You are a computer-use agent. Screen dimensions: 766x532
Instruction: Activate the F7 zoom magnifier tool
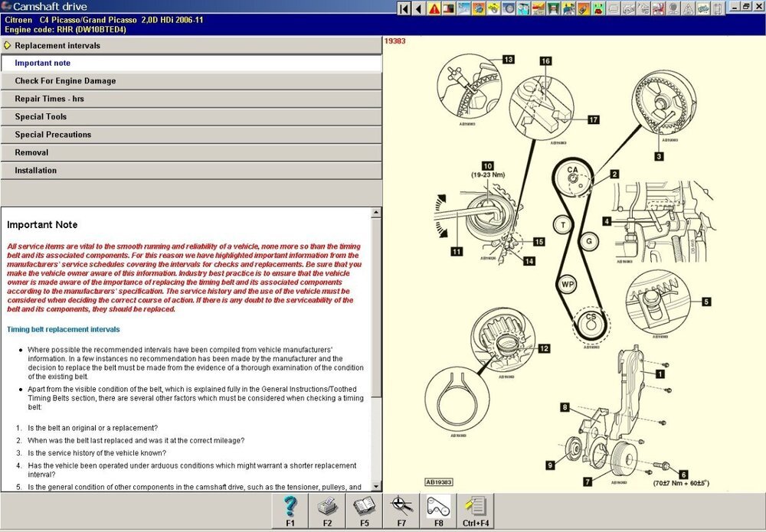[401, 511]
